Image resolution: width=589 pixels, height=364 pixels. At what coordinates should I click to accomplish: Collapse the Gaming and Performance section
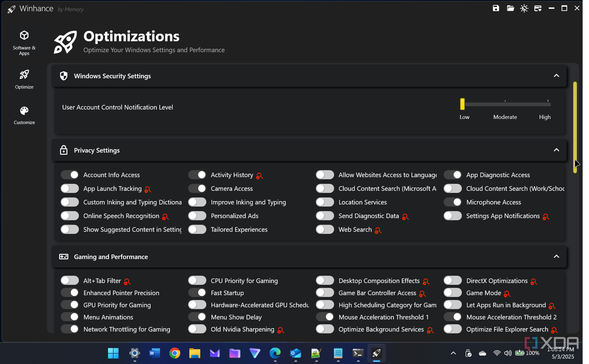click(556, 257)
